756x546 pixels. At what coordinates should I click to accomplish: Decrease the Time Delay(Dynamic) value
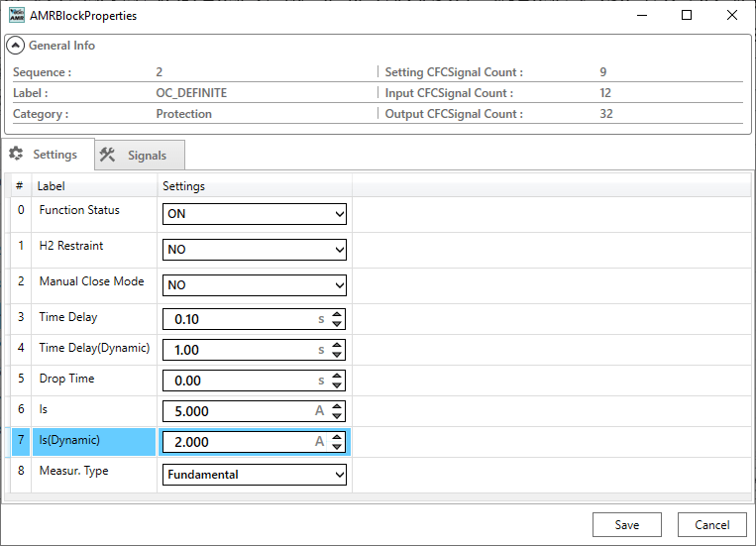coord(338,355)
